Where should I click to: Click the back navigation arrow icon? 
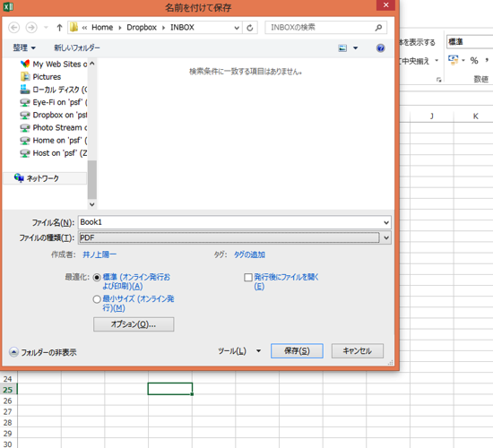pyautogui.click(x=13, y=28)
